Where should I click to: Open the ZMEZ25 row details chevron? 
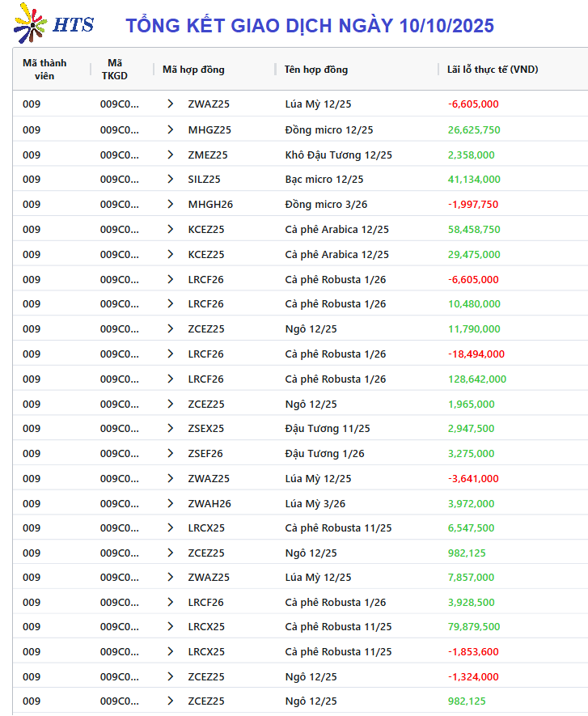tap(170, 155)
